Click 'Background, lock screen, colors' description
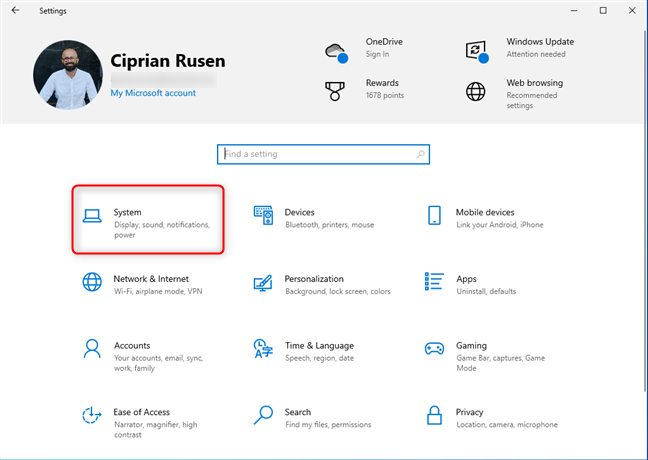Screen dimensions: 648x460 [338, 291]
